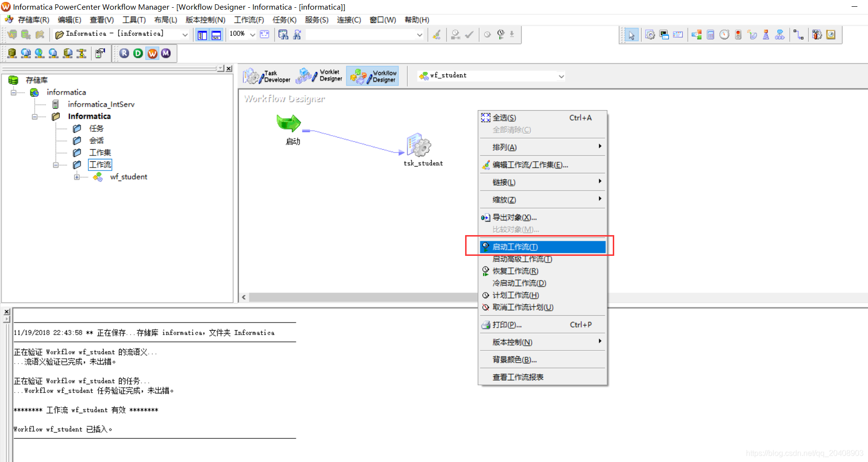The width and height of the screenshot is (868, 462).
Task: Select the 会话 folder in tree
Action: [x=96, y=140]
